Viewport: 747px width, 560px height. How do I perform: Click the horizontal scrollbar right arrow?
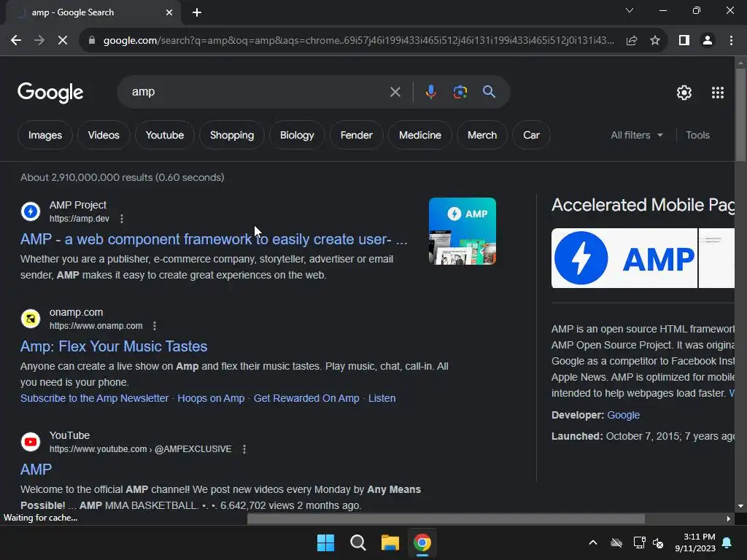click(x=729, y=518)
